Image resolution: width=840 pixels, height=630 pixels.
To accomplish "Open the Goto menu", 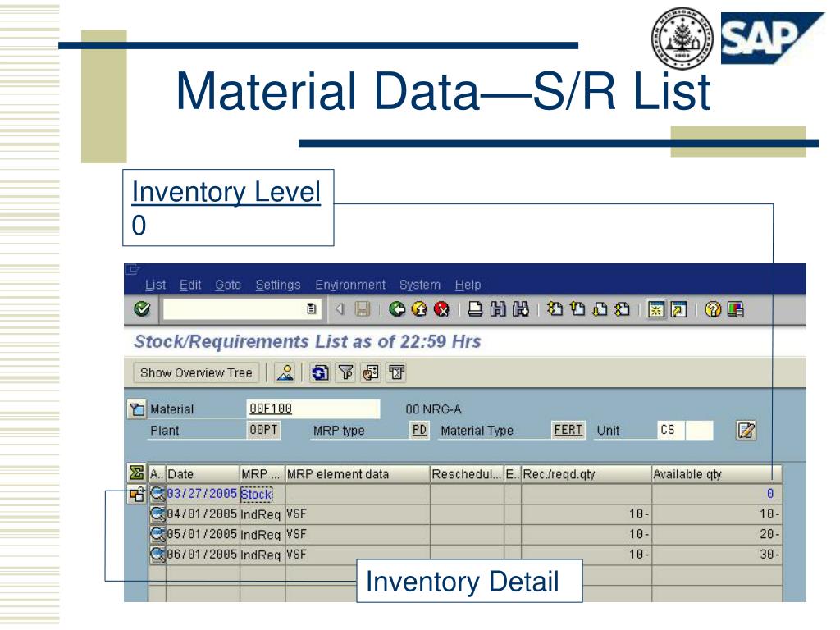I will tap(228, 285).
